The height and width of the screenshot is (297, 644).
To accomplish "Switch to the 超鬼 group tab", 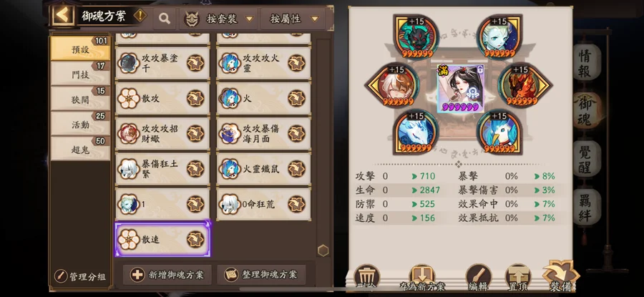I will [x=80, y=149].
